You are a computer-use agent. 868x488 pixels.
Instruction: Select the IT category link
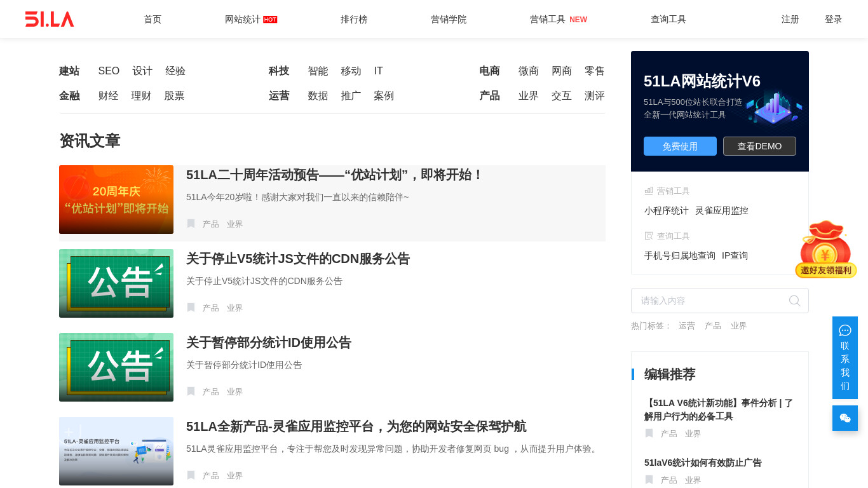(x=378, y=71)
